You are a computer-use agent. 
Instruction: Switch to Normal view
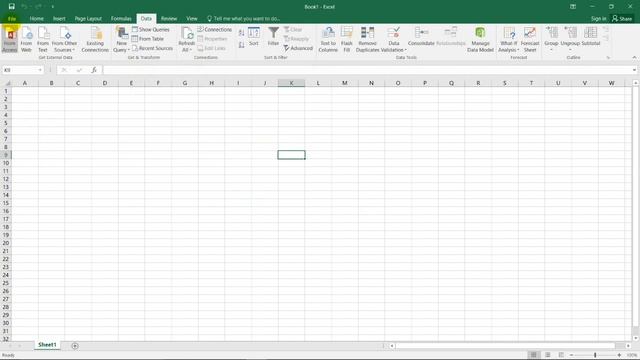pyautogui.click(x=533, y=355)
